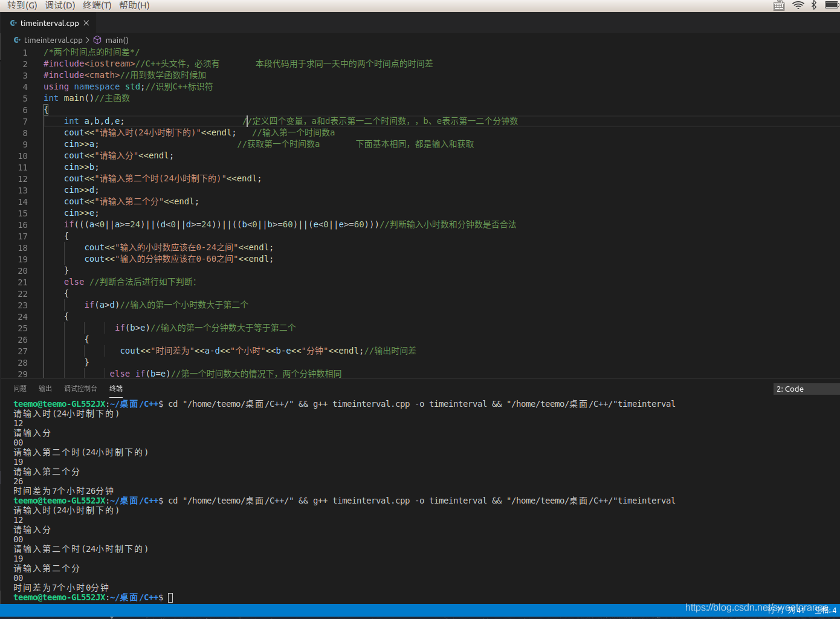The height and width of the screenshot is (619, 840).
Task: Click the #include<iostream> line of code
Action: [89, 63]
